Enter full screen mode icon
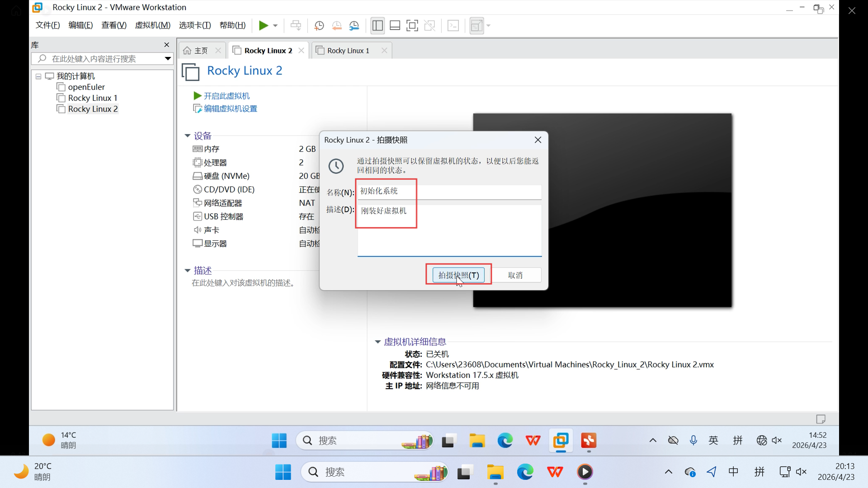 click(x=412, y=26)
